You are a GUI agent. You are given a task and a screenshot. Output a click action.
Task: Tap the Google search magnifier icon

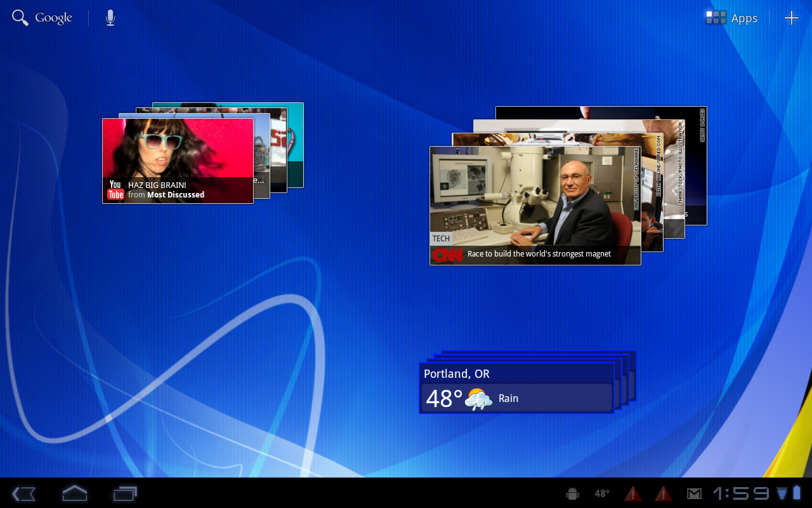click(20, 18)
